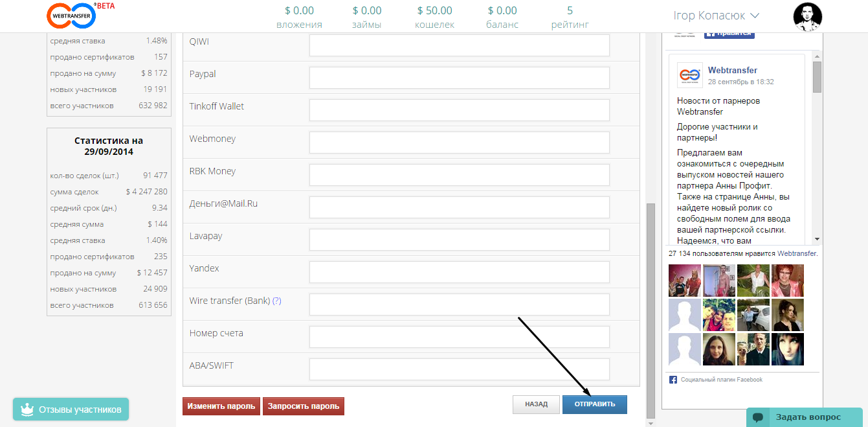This screenshot has height=427, width=868.
Task: Click the Facebook Нравится like button
Action: (x=729, y=34)
